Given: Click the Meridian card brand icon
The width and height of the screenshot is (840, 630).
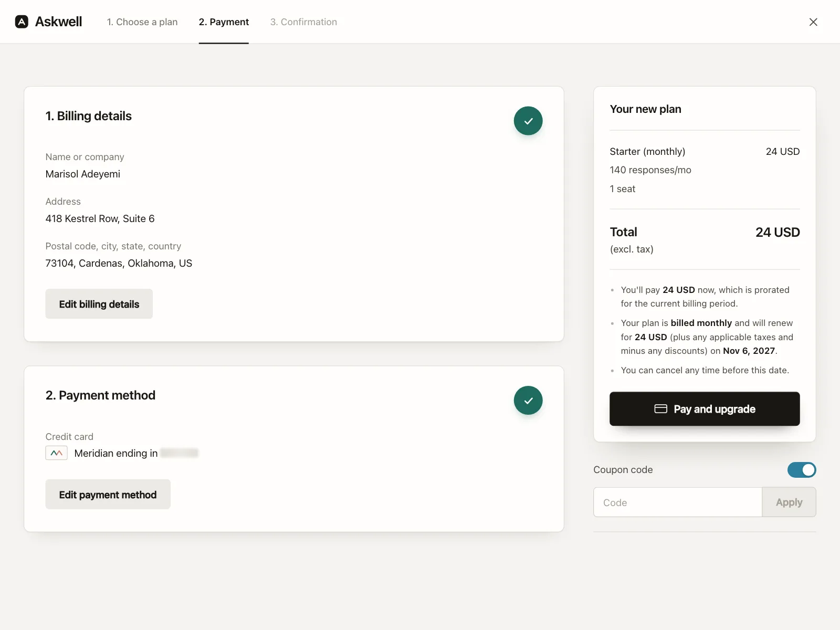Looking at the screenshot, I should coord(56,453).
